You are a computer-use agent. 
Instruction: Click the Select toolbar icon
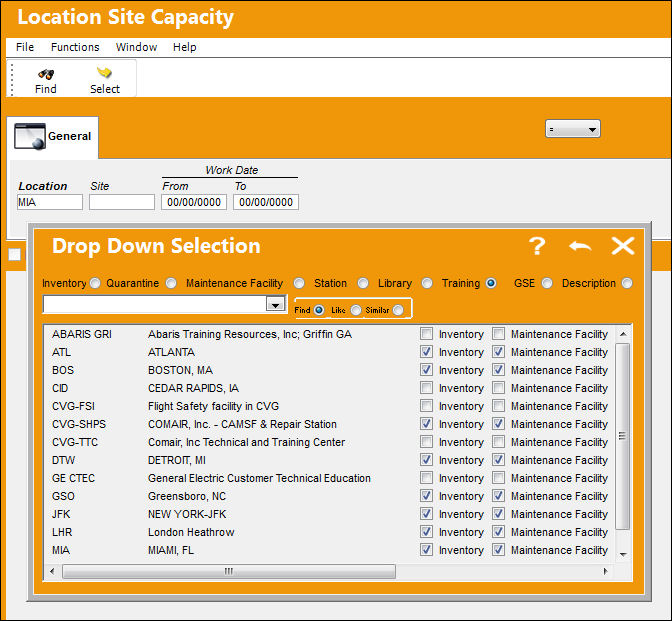pos(104,73)
